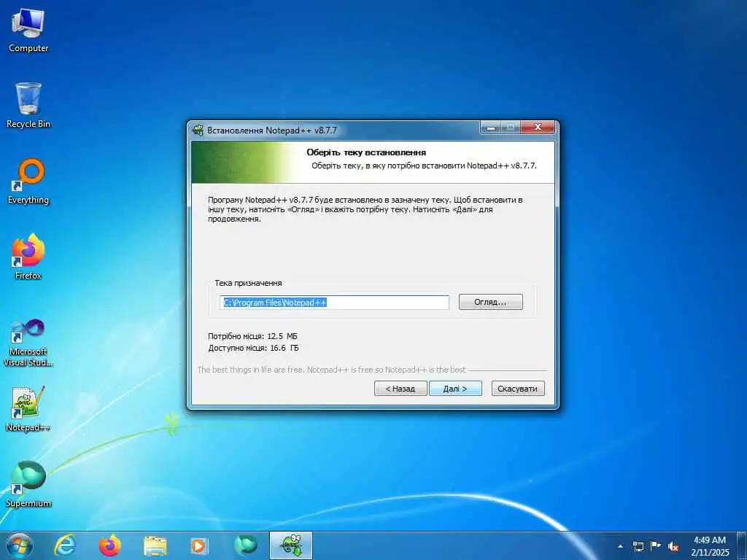Click the Огляд... browse button
The width and height of the screenshot is (747, 560).
tap(491, 302)
